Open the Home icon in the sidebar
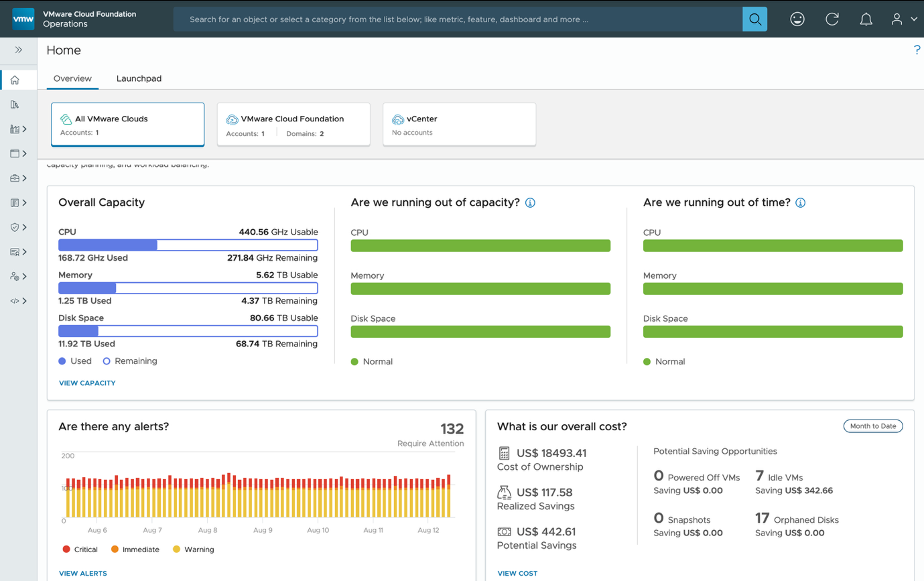Screen dimensions: 924x581 coord(18,79)
